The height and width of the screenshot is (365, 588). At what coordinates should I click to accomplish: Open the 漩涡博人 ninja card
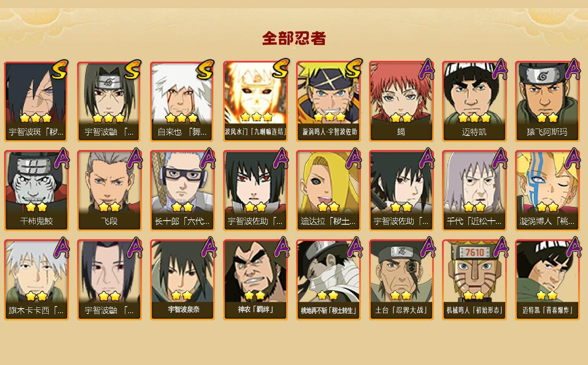pos(547,191)
